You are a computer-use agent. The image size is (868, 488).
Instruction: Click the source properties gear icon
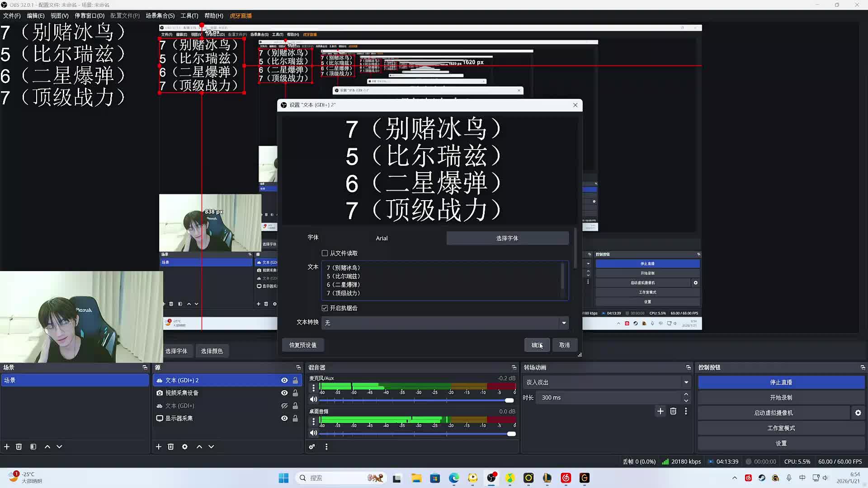(x=185, y=447)
